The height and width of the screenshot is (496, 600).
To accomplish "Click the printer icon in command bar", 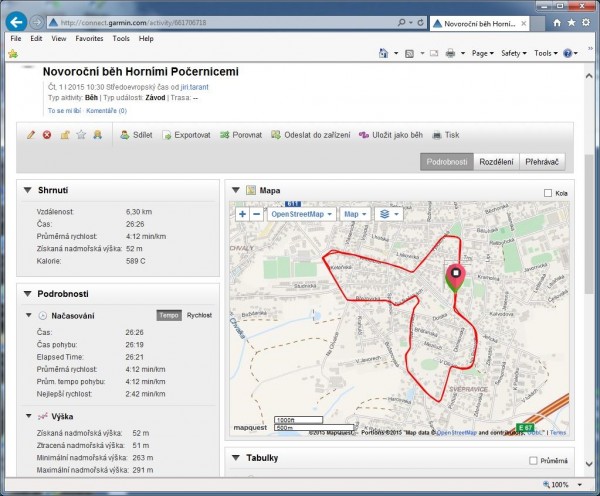I will pos(450,53).
